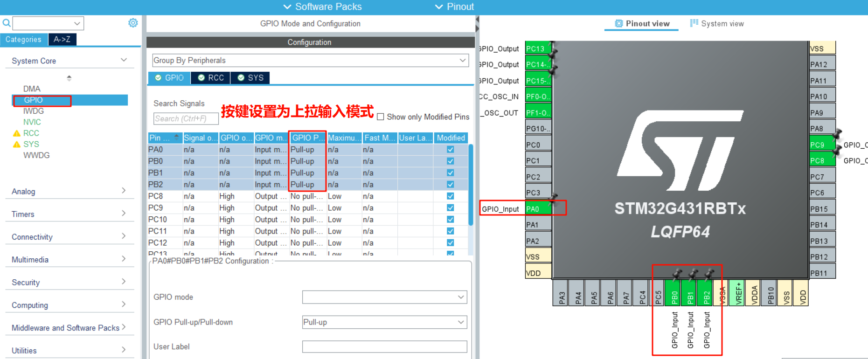Toggle Modified checkbox for PA0 row
This screenshot has width=868, height=359.
450,150
